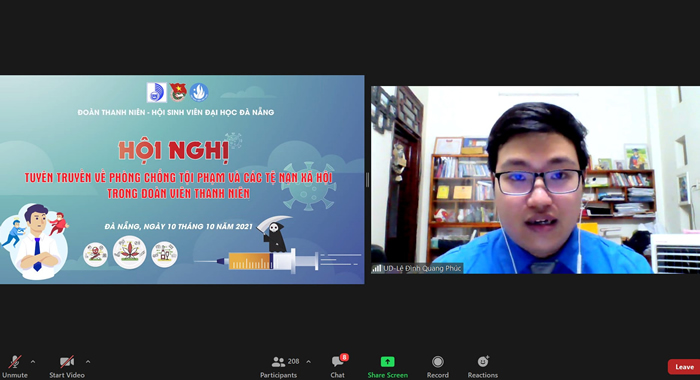Leave the meeting with red button
700x380 pixels.
click(x=684, y=367)
